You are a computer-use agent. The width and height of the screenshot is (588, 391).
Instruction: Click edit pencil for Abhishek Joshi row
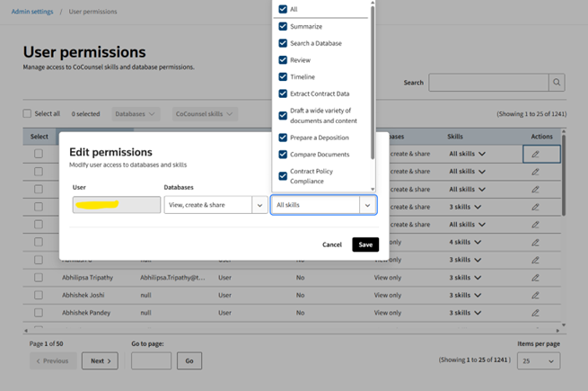(535, 295)
